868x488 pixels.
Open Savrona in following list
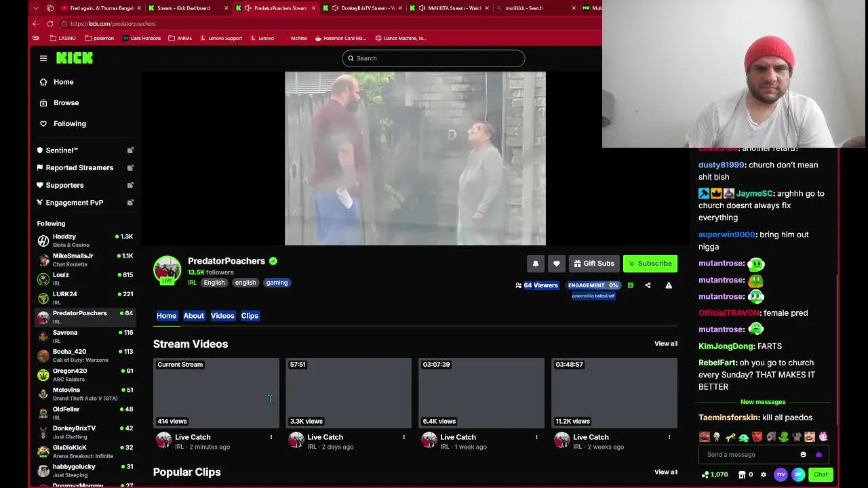coord(85,336)
